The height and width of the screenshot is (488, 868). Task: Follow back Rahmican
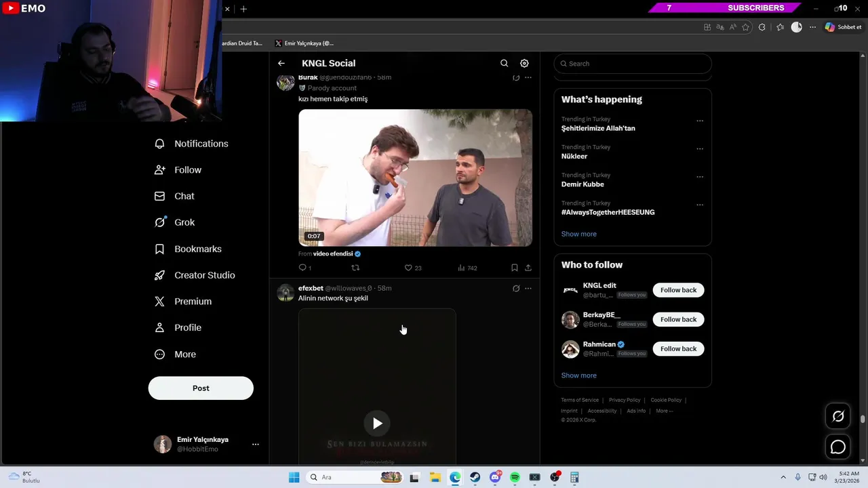point(678,348)
